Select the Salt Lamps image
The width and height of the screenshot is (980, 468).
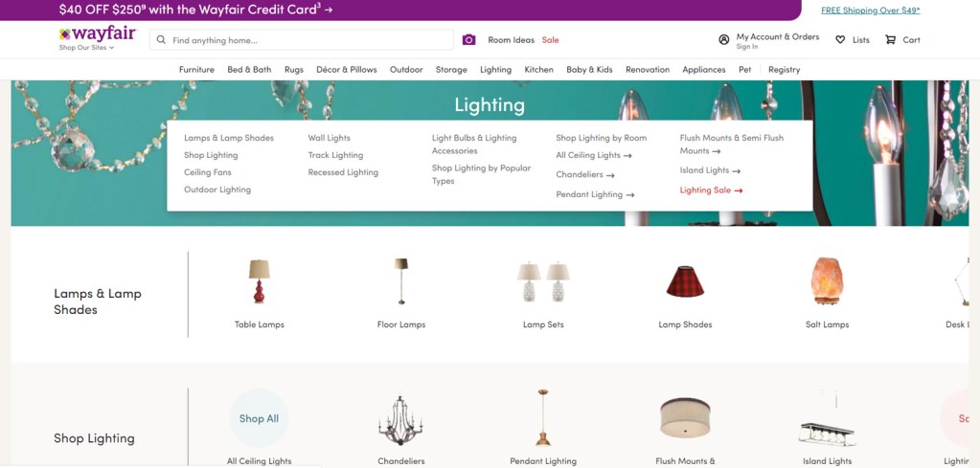(x=827, y=282)
